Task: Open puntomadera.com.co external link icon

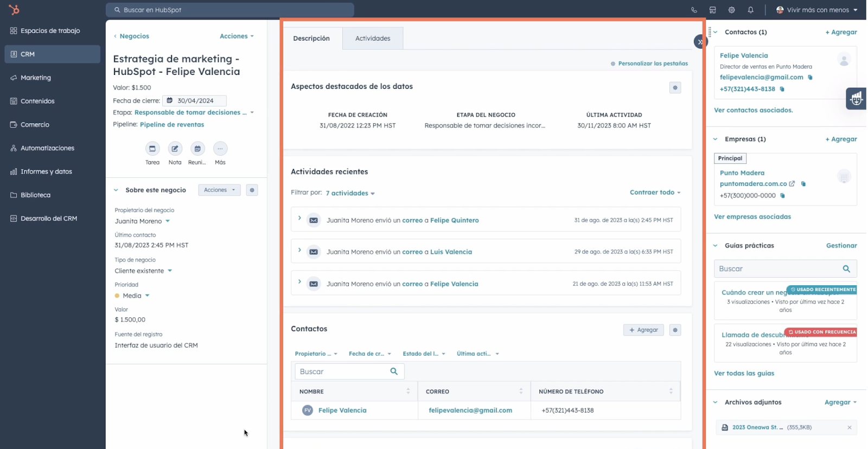Action: 792,184
